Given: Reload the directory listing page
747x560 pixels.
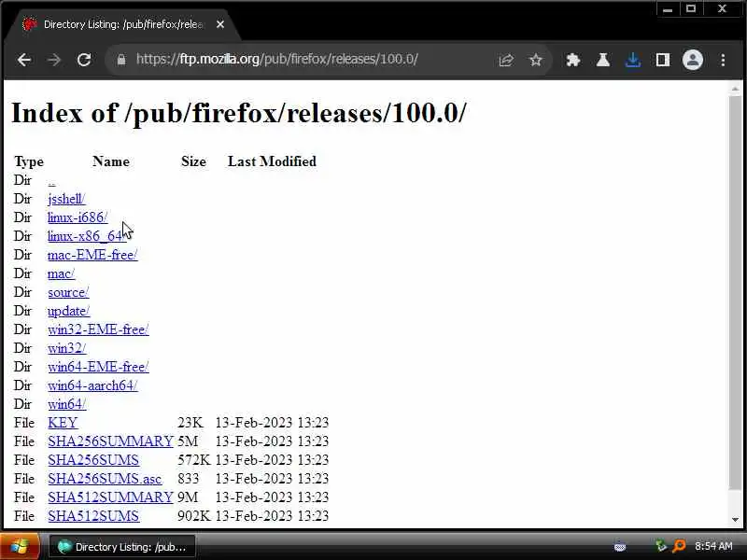Looking at the screenshot, I should tap(84, 60).
